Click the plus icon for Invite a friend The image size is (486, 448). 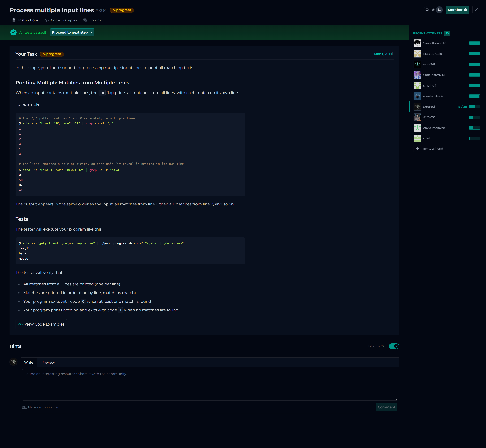point(417,149)
